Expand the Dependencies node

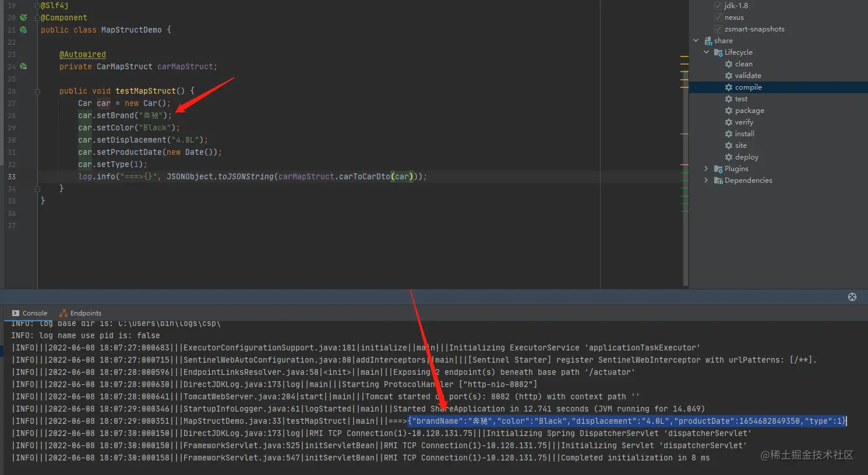[707, 180]
